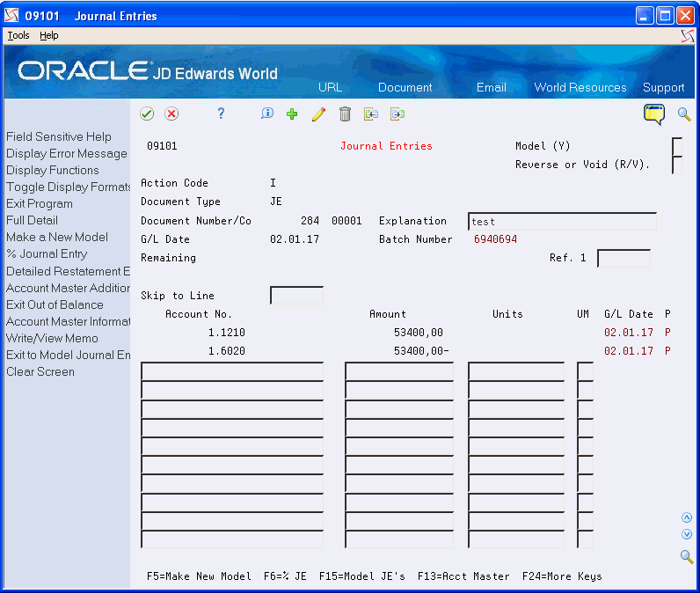Image resolution: width=700 pixels, height=594 pixels.
Task: Select Full Detail link
Action: point(32,220)
